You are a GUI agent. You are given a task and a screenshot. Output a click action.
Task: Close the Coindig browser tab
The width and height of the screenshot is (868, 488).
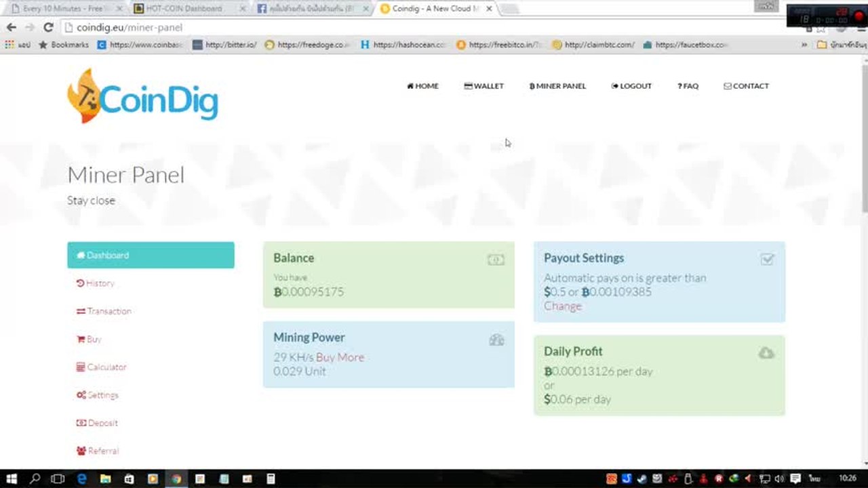tap(489, 9)
